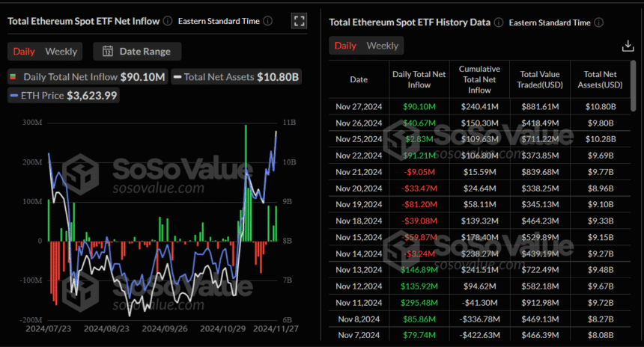The image size is (644, 347).
Task: Select the Nov 27,2024 date cell
Action: tap(359, 107)
